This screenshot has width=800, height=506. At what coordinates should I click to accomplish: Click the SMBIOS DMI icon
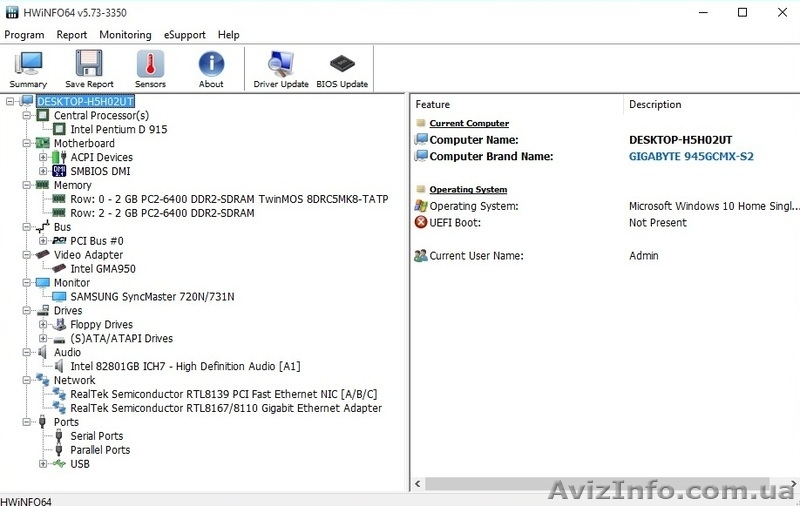pos(59,171)
